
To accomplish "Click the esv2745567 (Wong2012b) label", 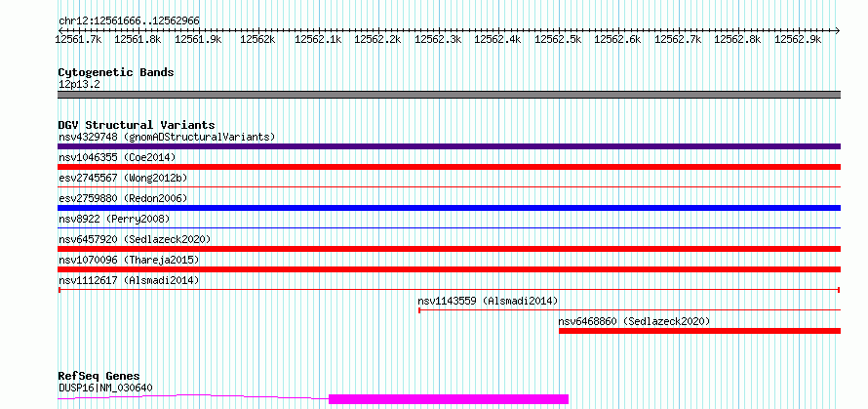I will coord(123,178).
